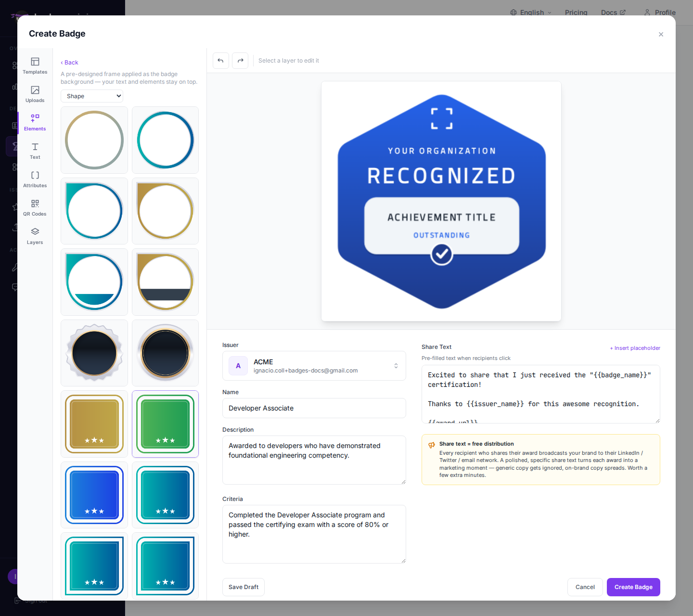Open the Uploads panel icon
Screen dimensions: 693x616
[x=35, y=90]
